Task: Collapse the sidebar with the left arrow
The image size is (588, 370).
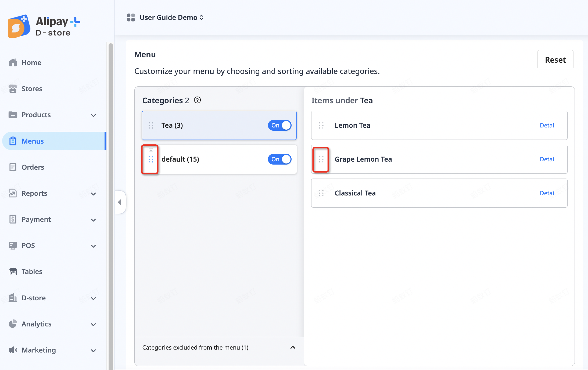Action: click(x=120, y=202)
